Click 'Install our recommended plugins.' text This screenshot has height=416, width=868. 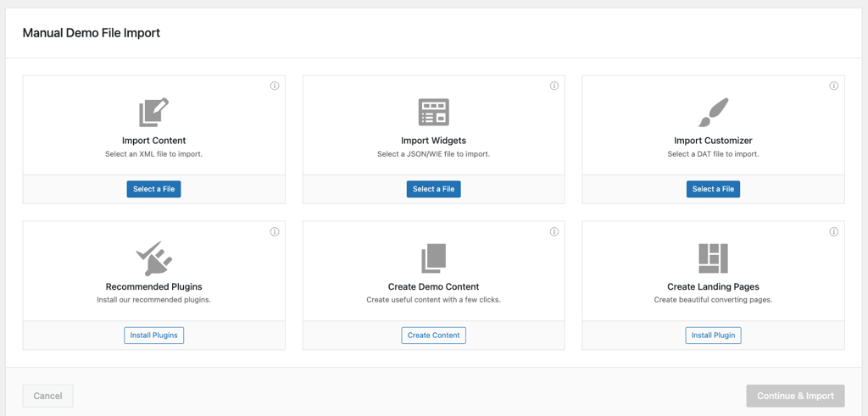point(154,300)
